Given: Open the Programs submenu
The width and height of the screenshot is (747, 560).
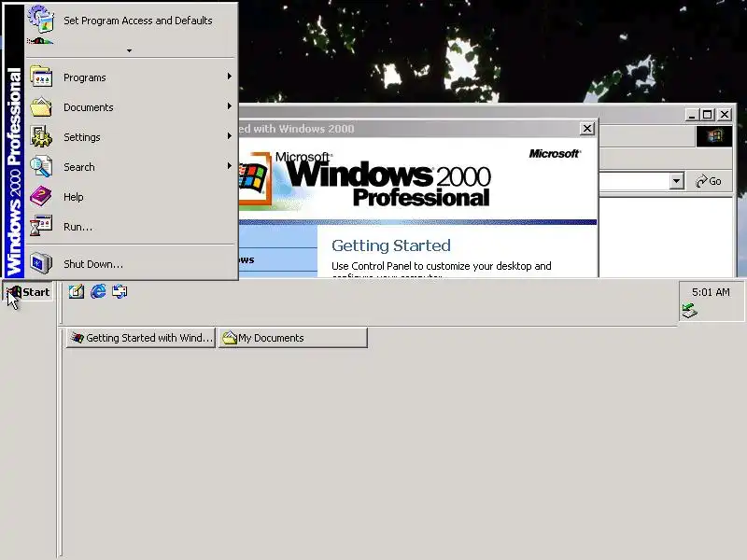Looking at the screenshot, I should tap(131, 77).
